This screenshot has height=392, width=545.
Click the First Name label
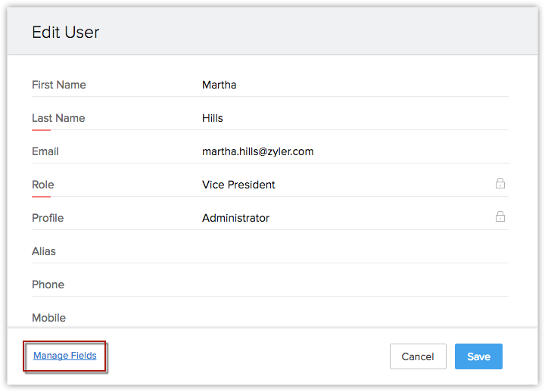(59, 85)
